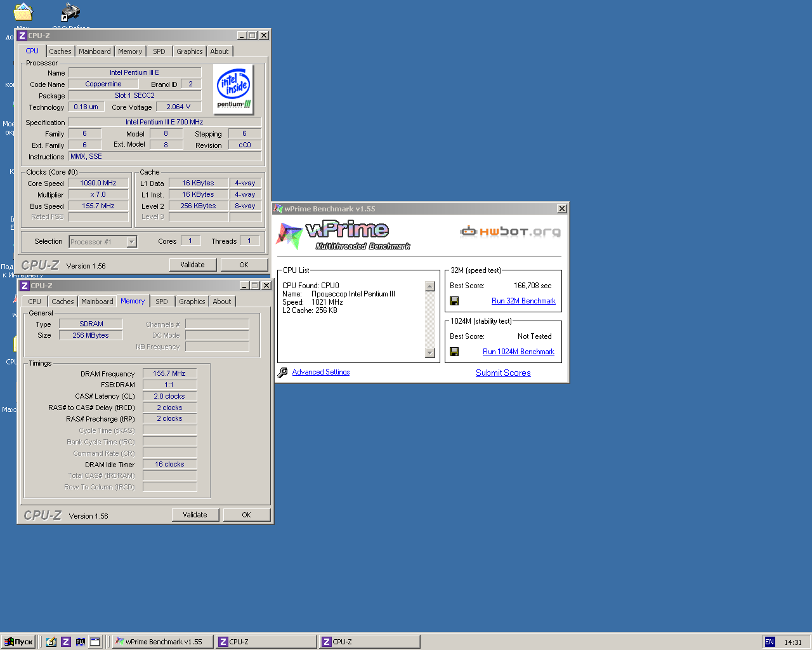Click the first quick launch icon beside Пуск
Image resolution: width=812 pixels, height=650 pixels.
[x=51, y=642]
